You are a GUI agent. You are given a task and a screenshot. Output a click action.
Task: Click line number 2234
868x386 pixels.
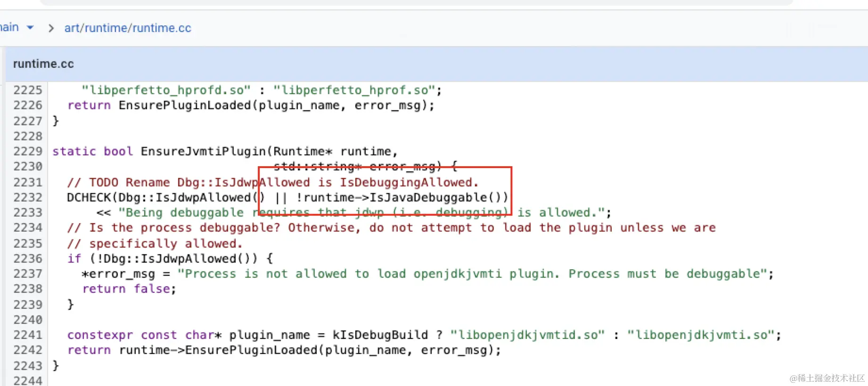pos(28,227)
